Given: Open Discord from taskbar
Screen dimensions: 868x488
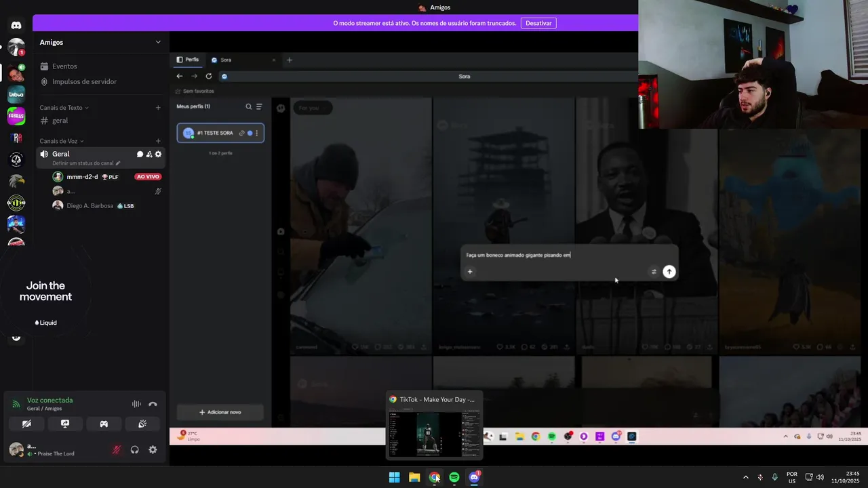Looking at the screenshot, I should click(x=475, y=477).
